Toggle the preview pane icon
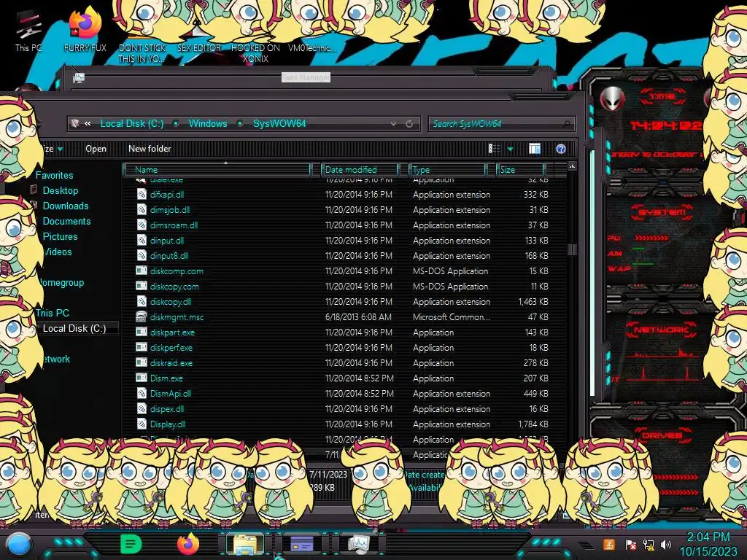Image resolution: width=747 pixels, height=560 pixels. pyautogui.click(x=535, y=149)
